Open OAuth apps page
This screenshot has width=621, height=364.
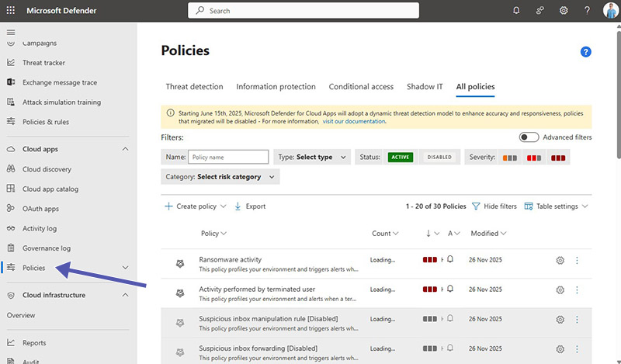point(40,209)
